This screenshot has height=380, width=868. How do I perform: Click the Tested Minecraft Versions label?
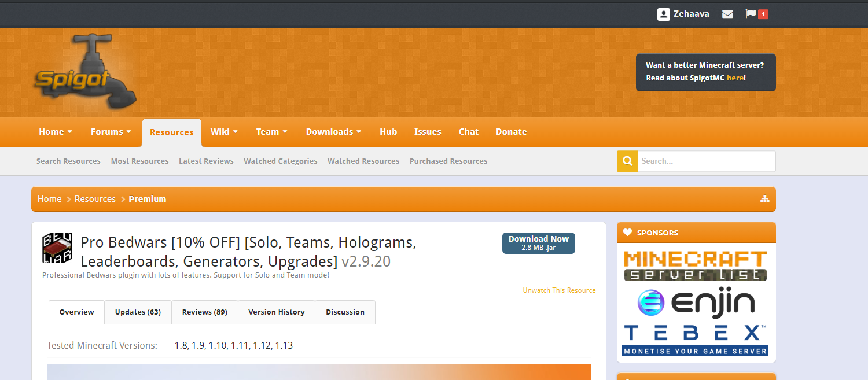click(102, 346)
